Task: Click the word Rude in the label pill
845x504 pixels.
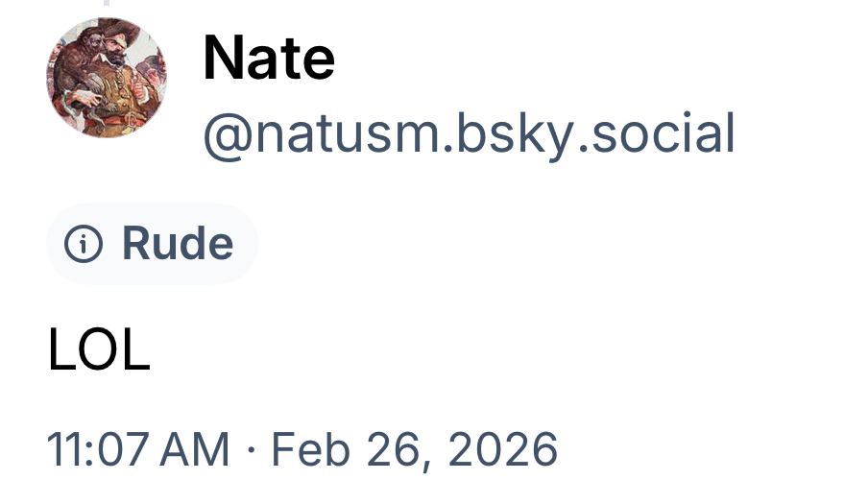Action: (x=178, y=244)
